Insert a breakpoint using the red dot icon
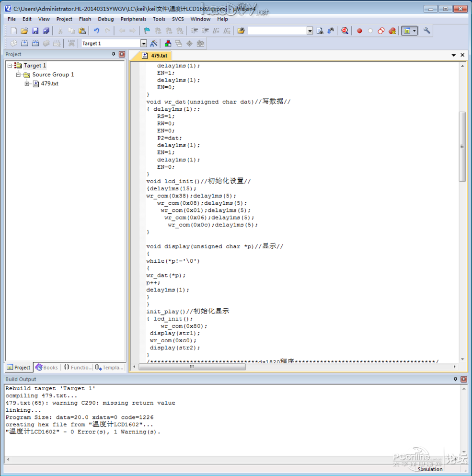Image resolution: width=472 pixels, height=476 pixels. point(359,31)
